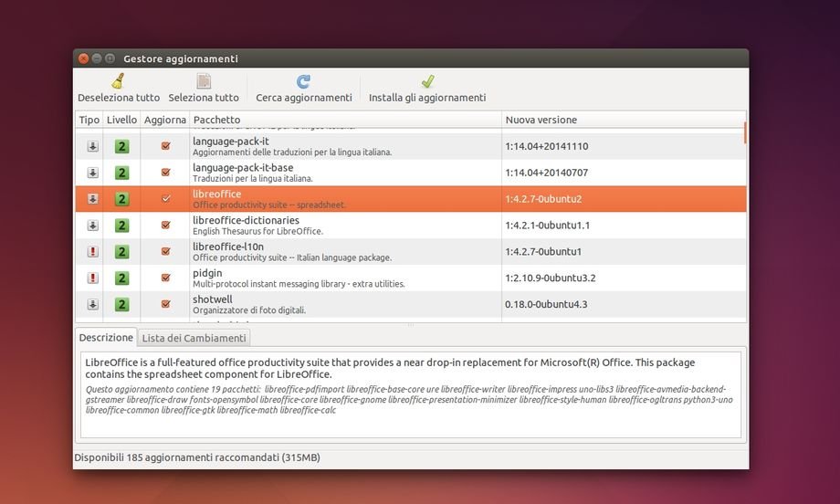This screenshot has height=504, width=840.
Task: Switch to Lista dei Cambiamenti tab
Action: click(x=194, y=338)
